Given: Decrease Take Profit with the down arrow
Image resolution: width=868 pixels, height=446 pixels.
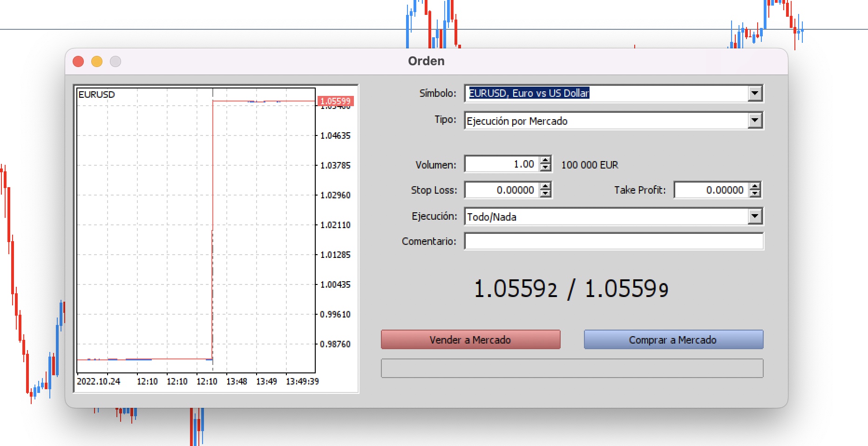Looking at the screenshot, I should pos(754,194).
